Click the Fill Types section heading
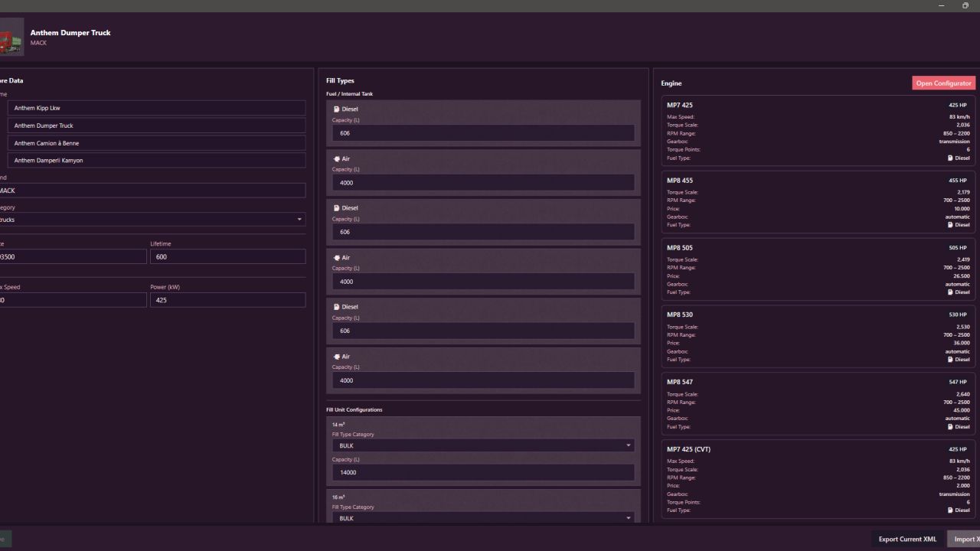The image size is (980, 551). (340, 80)
